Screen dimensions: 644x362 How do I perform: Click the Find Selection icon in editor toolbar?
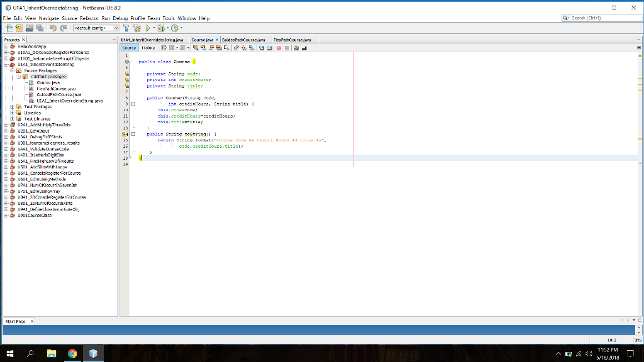coord(196,48)
